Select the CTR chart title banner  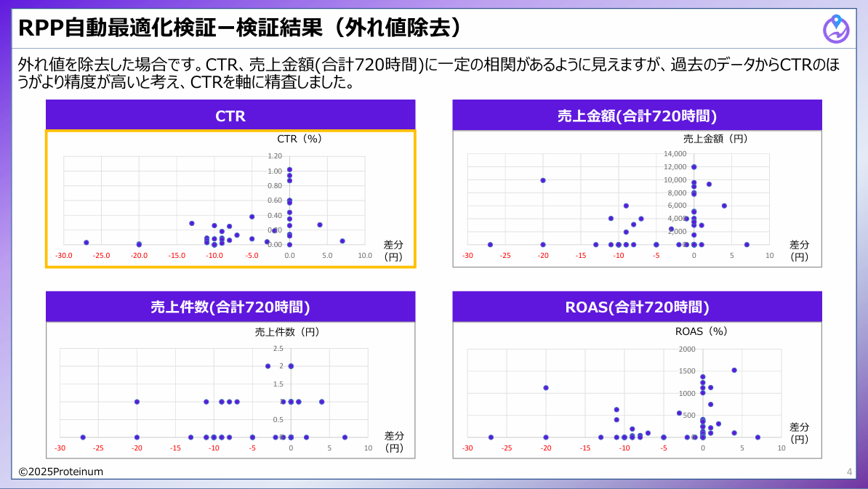[230, 114]
